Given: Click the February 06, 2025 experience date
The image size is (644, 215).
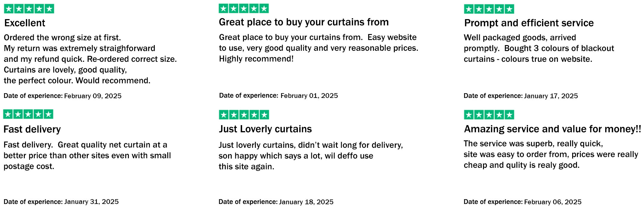Looking at the screenshot, I should click(552, 202).
